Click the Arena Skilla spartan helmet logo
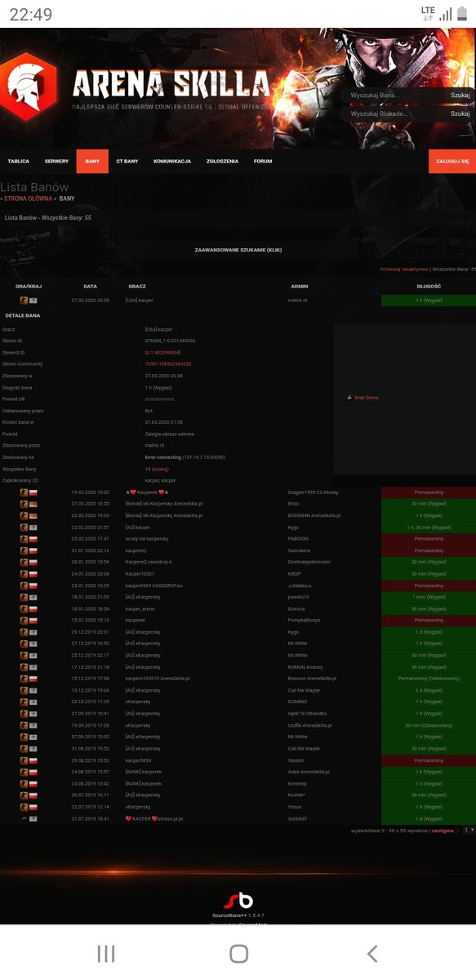The width and height of the screenshot is (476, 980). [28, 87]
